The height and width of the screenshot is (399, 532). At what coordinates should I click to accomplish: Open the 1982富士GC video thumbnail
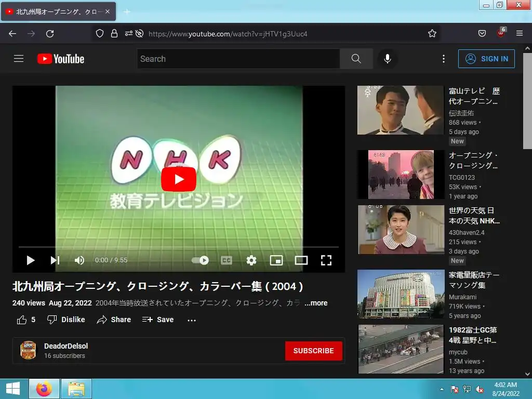coord(401,349)
